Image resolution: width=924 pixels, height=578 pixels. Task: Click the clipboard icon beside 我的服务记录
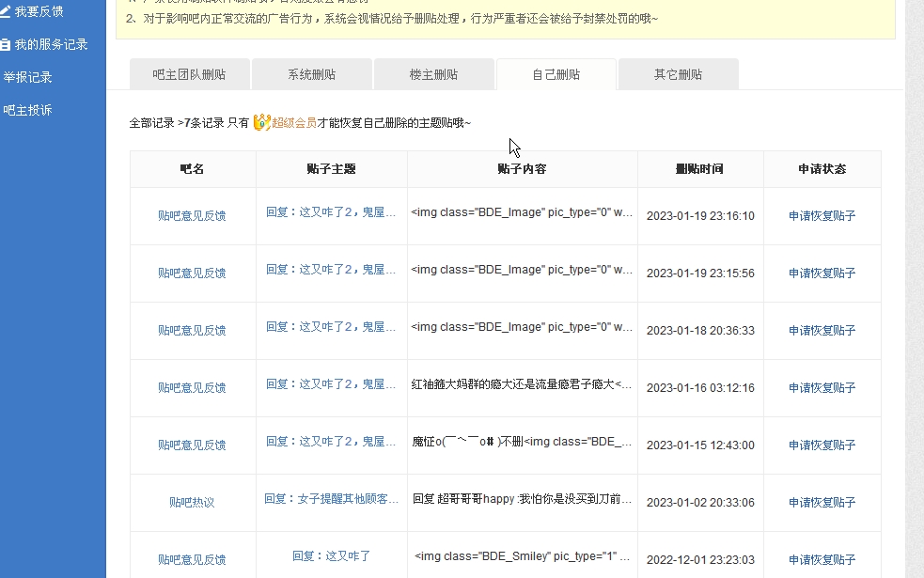coord(6,44)
